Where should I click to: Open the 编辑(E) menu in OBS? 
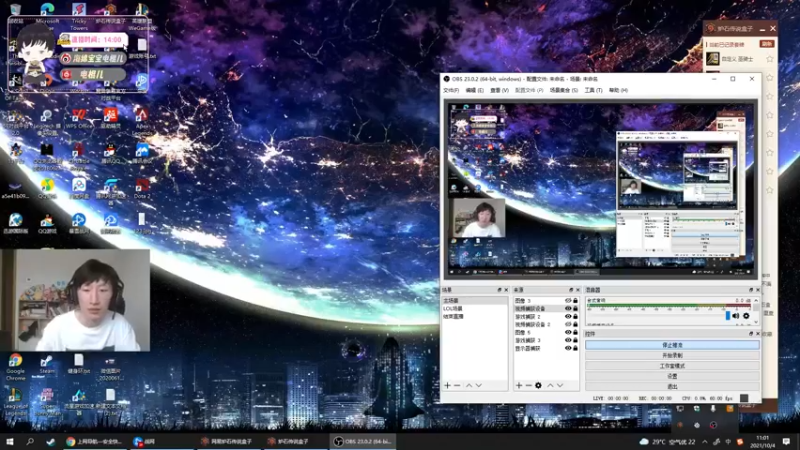pos(474,90)
